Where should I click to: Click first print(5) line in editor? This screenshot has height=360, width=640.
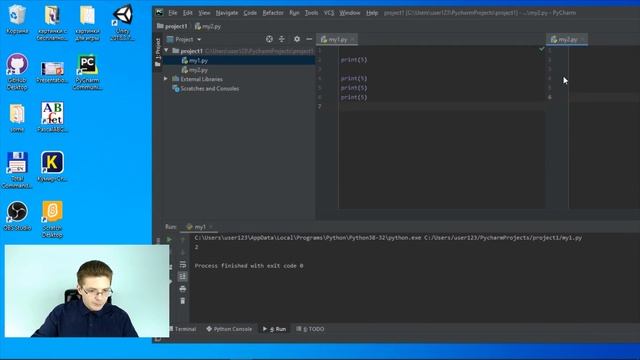click(x=354, y=60)
